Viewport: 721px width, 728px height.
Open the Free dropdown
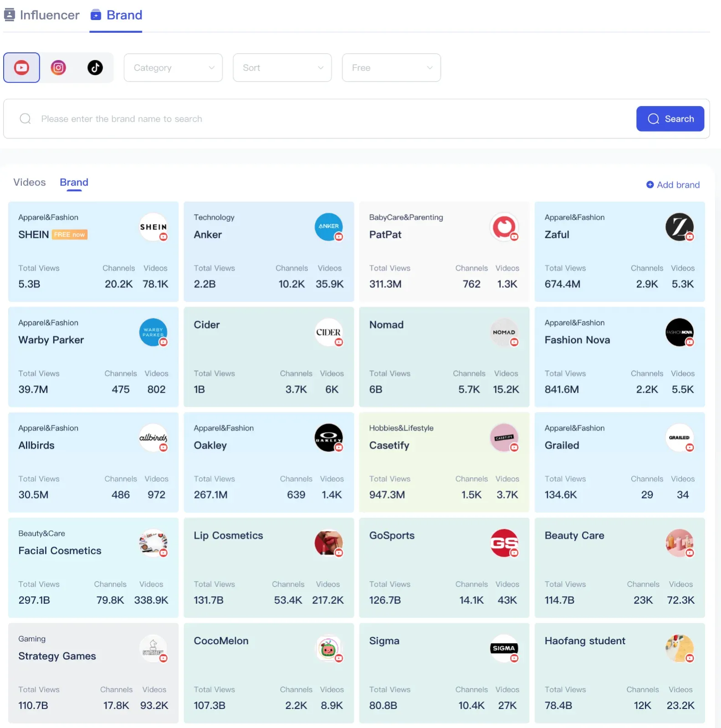tap(391, 68)
